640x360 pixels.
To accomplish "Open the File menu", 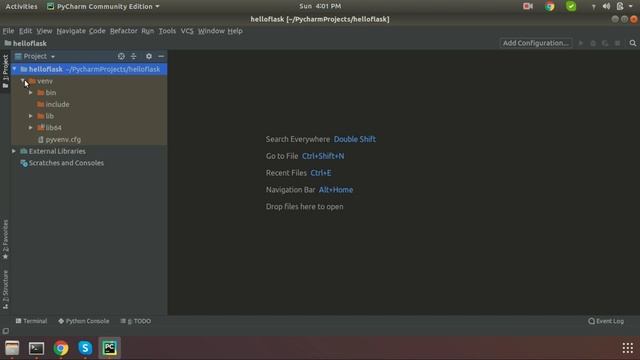I will (x=8, y=31).
